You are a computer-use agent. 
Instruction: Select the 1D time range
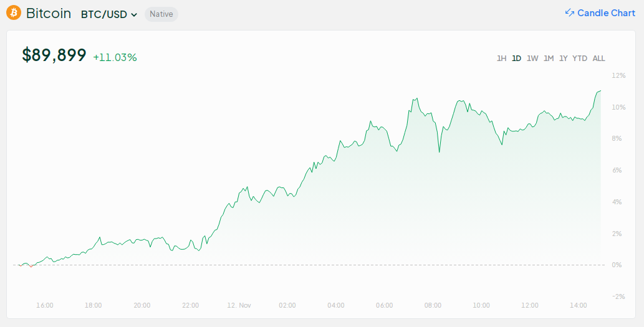point(516,59)
